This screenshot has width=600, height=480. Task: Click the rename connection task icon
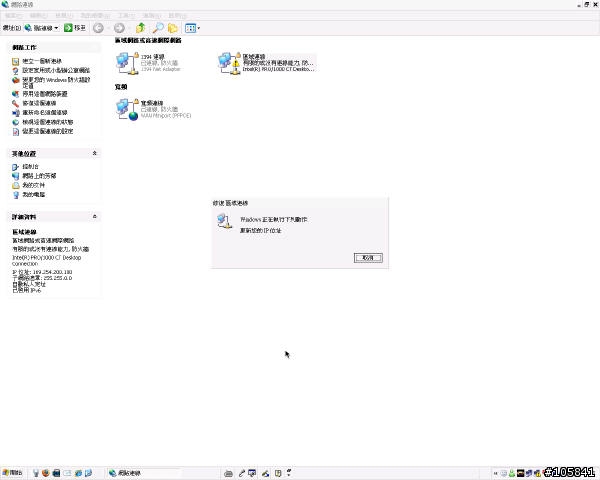point(15,113)
